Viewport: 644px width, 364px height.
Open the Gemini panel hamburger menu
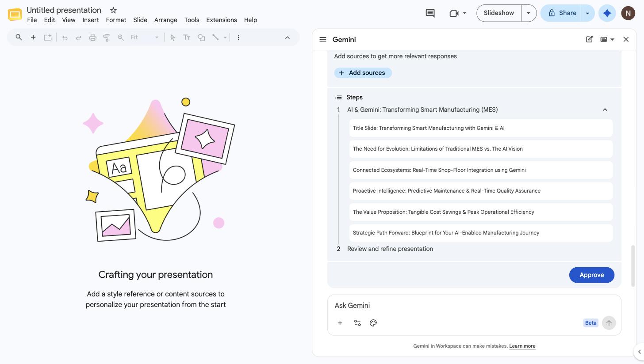[x=323, y=39]
